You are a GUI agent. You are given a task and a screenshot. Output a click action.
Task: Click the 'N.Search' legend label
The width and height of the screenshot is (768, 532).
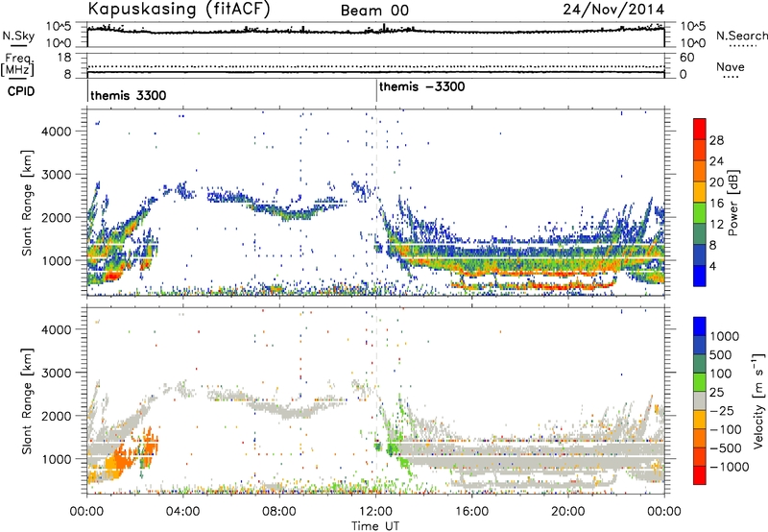[741, 36]
